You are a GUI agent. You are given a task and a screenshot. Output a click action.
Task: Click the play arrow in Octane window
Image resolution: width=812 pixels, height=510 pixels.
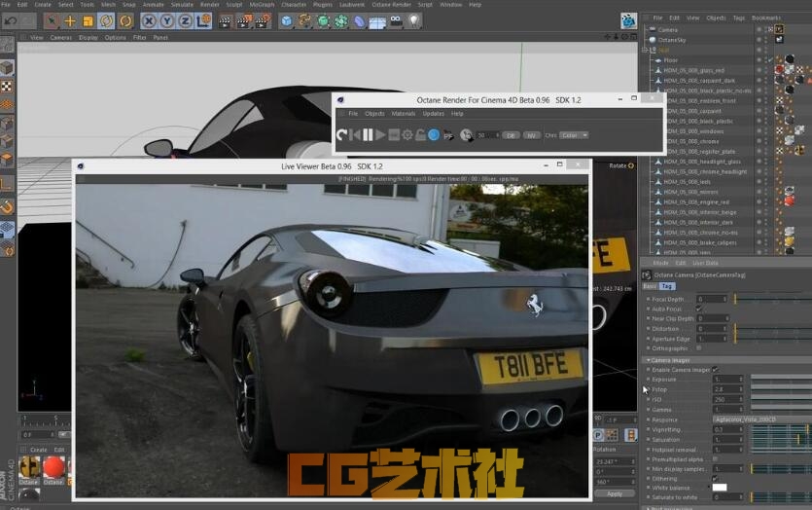tap(380, 135)
